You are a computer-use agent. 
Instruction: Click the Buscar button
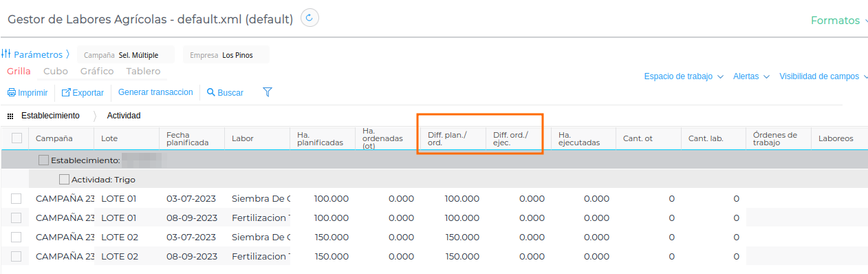pyautogui.click(x=225, y=92)
